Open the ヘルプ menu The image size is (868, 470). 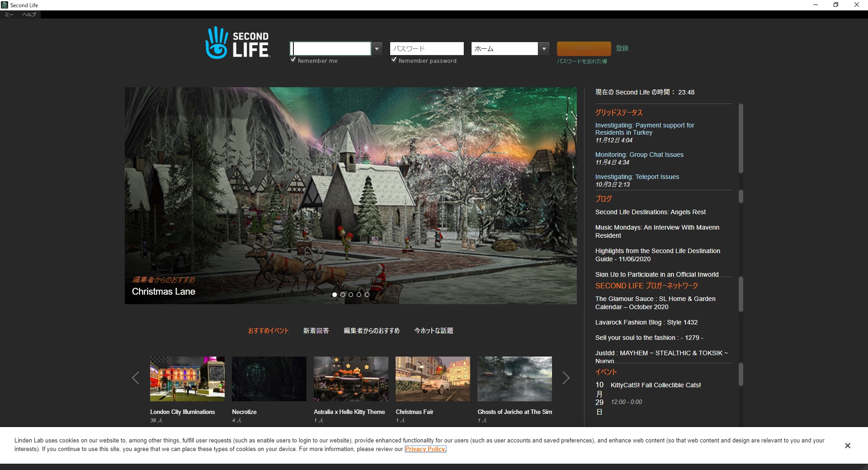pyautogui.click(x=29, y=14)
